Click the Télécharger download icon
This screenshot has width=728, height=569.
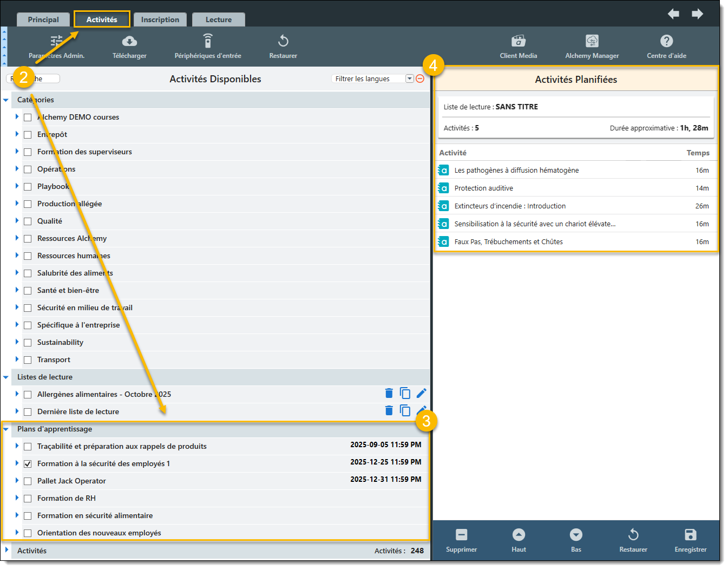(x=129, y=42)
